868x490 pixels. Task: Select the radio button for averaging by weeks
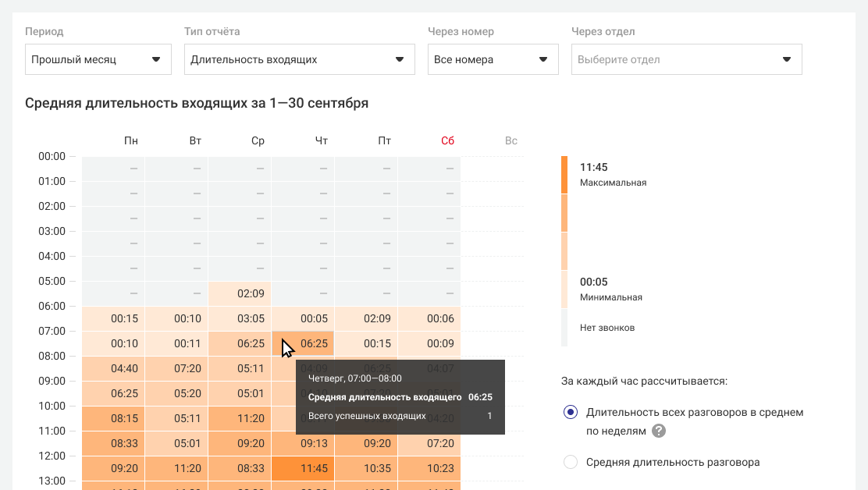pyautogui.click(x=571, y=412)
